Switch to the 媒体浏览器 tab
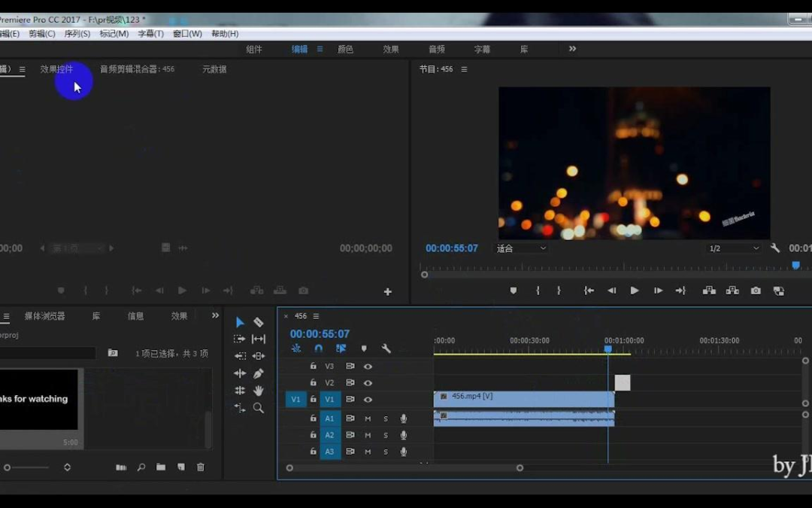This screenshot has height=508, width=812. (x=44, y=316)
